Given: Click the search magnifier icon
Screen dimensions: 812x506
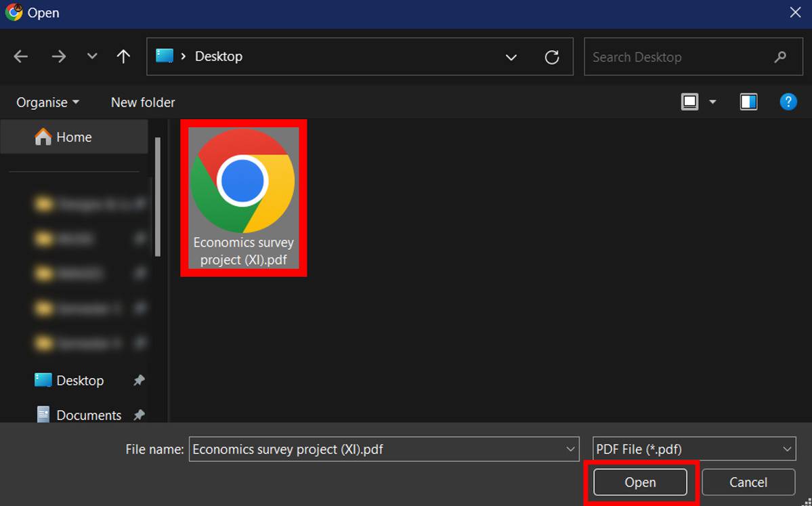Looking at the screenshot, I should (x=780, y=57).
